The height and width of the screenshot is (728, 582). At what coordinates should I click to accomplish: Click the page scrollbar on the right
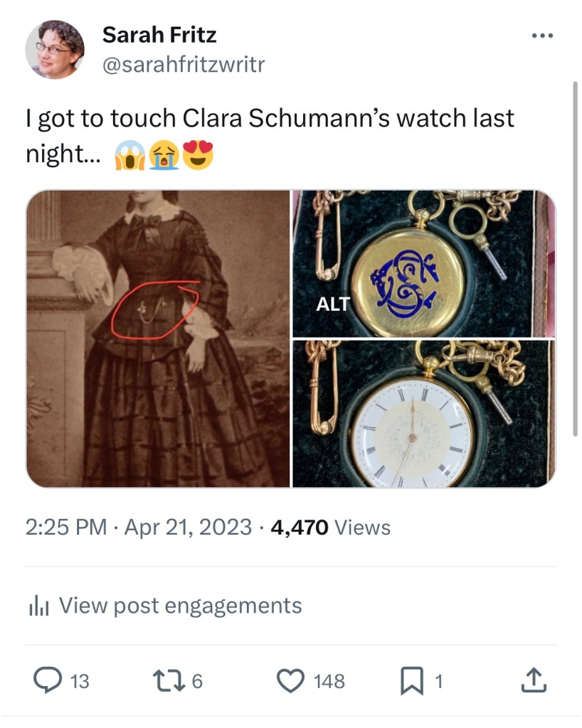576,256
